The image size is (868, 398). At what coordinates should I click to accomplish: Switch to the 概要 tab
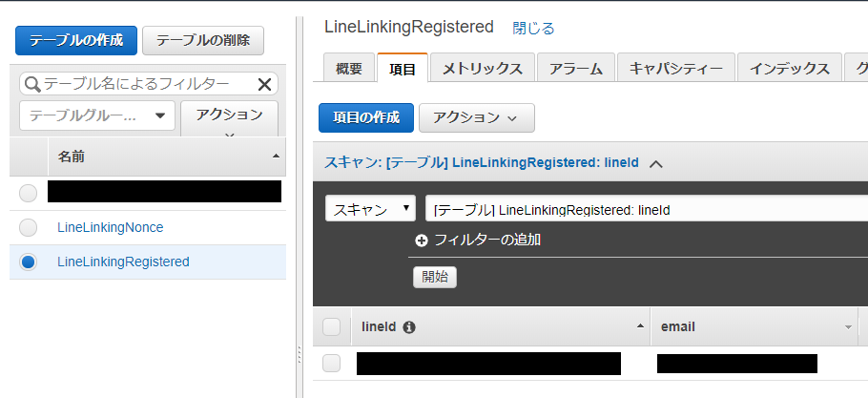349,69
